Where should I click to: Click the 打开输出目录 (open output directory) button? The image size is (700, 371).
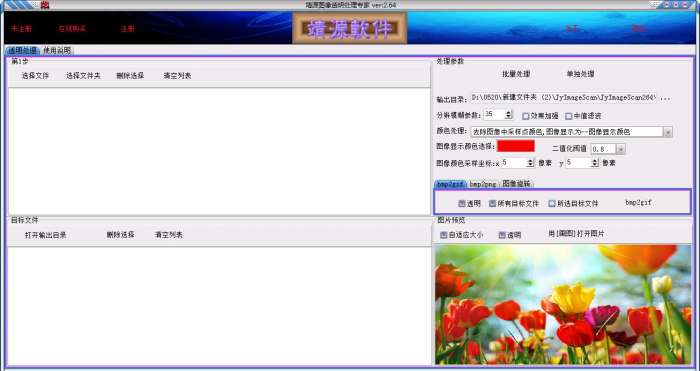[46, 235]
